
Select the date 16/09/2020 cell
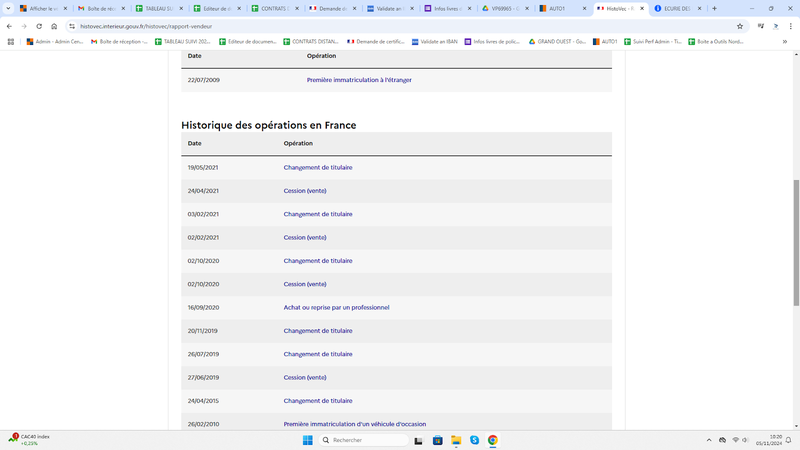(203, 308)
